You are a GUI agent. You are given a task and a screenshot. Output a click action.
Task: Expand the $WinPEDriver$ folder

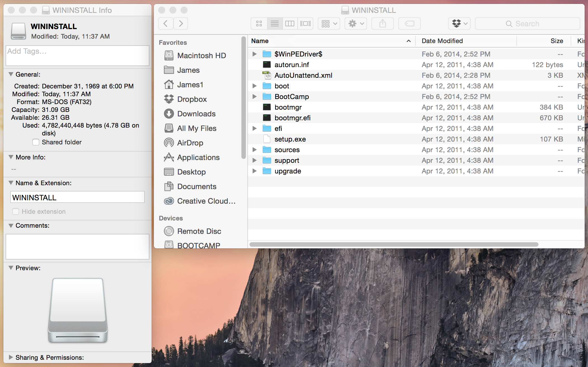point(254,54)
